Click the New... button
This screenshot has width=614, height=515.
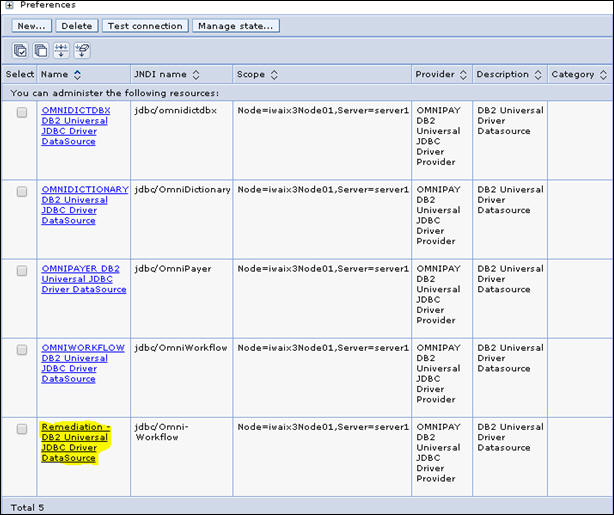pos(32,26)
